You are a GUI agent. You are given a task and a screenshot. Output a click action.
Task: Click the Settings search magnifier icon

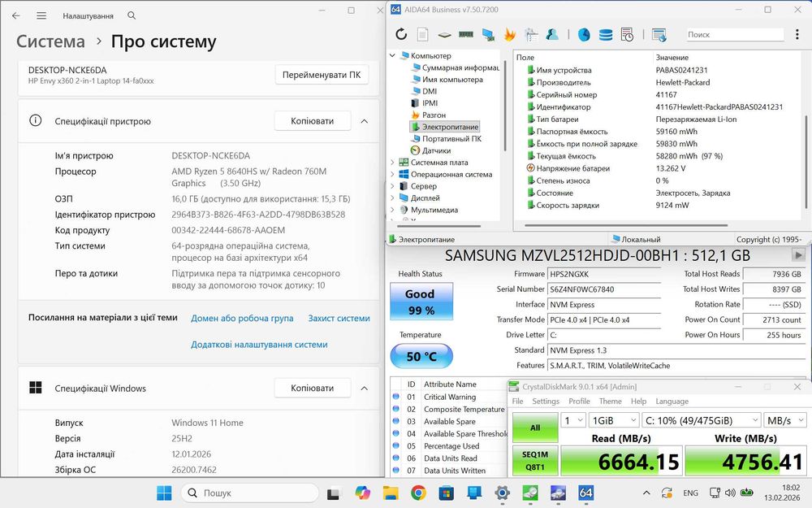[132, 15]
